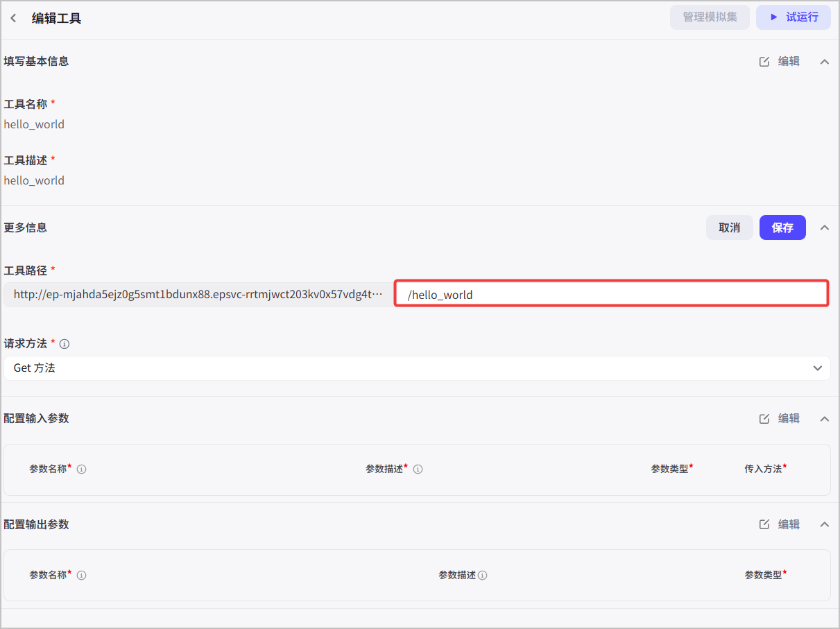The height and width of the screenshot is (629, 840).
Task: Click the 试运行 play icon
Action: point(773,17)
